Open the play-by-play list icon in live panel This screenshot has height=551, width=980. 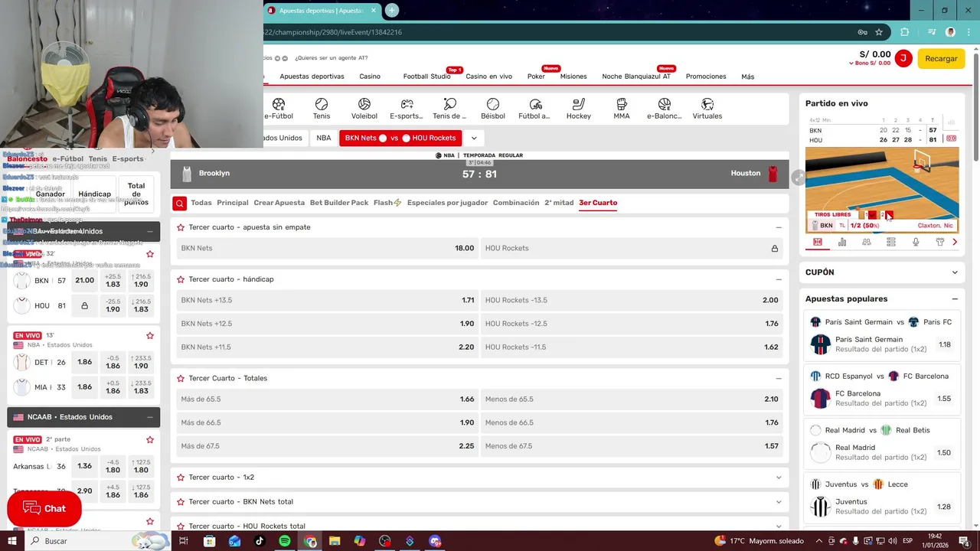pyautogui.click(x=891, y=242)
